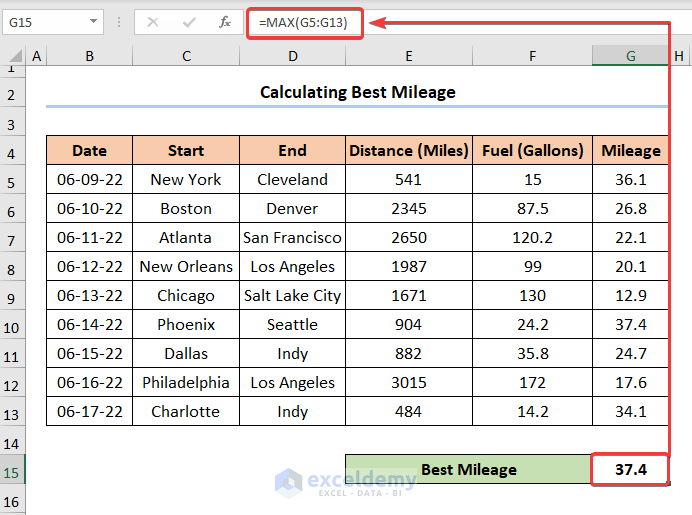Viewport: 692px width, 515px height.
Task: Select the Charlotte start cell
Action: pyautogui.click(x=186, y=412)
